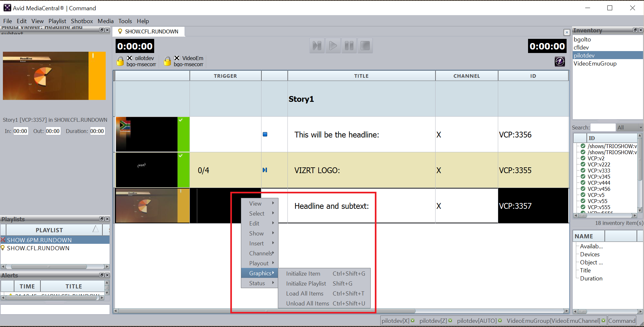The height and width of the screenshot is (327, 644).
Task: Sort rundown by CHANNEL column header
Action: tap(466, 76)
